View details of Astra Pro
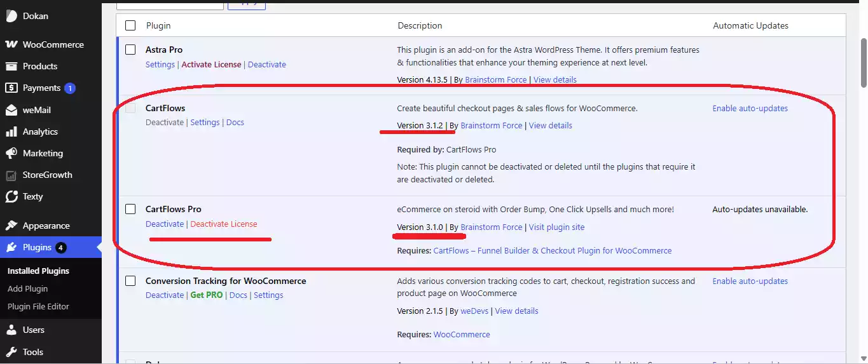The image size is (868, 364). coord(555,79)
